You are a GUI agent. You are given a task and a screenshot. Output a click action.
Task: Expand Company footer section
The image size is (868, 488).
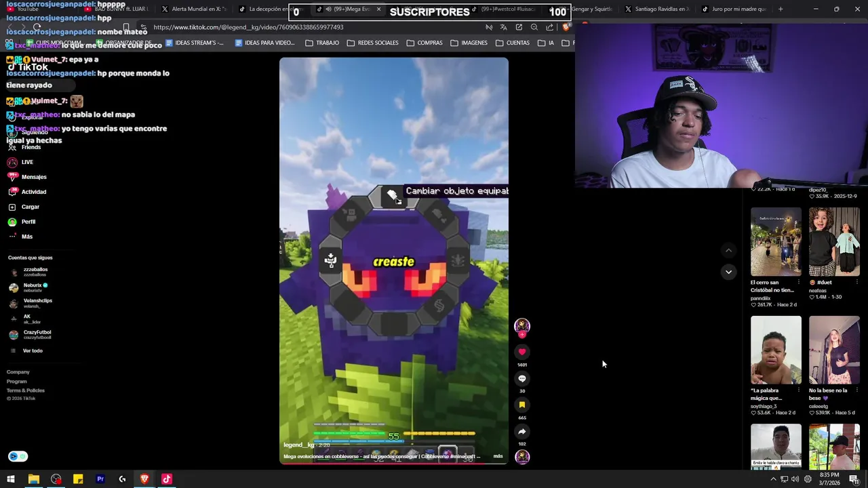(x=18, y=372)
